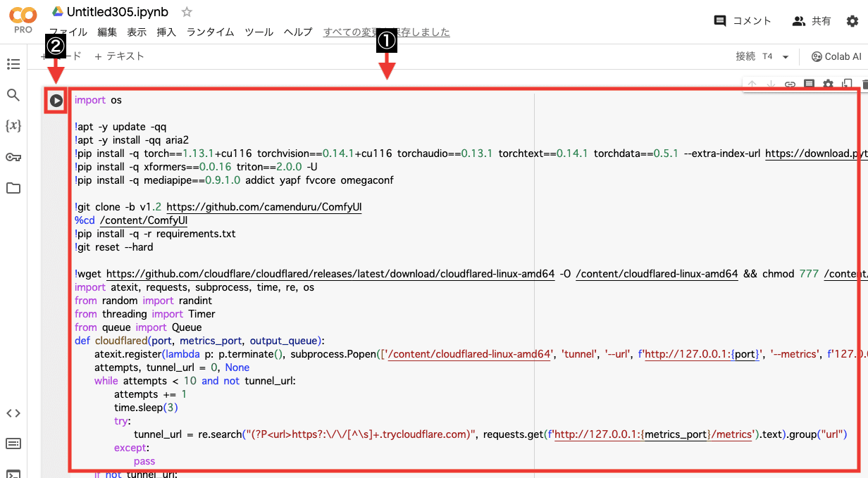
Task: Copy the current code cell
Action: point(846,84)
